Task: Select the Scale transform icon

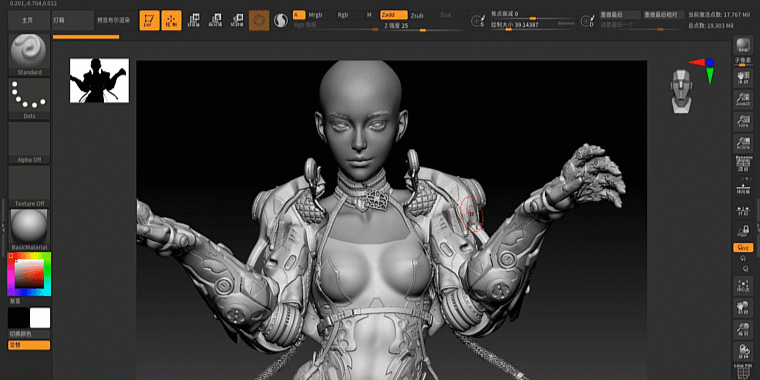Action: (x=215, y=20)
